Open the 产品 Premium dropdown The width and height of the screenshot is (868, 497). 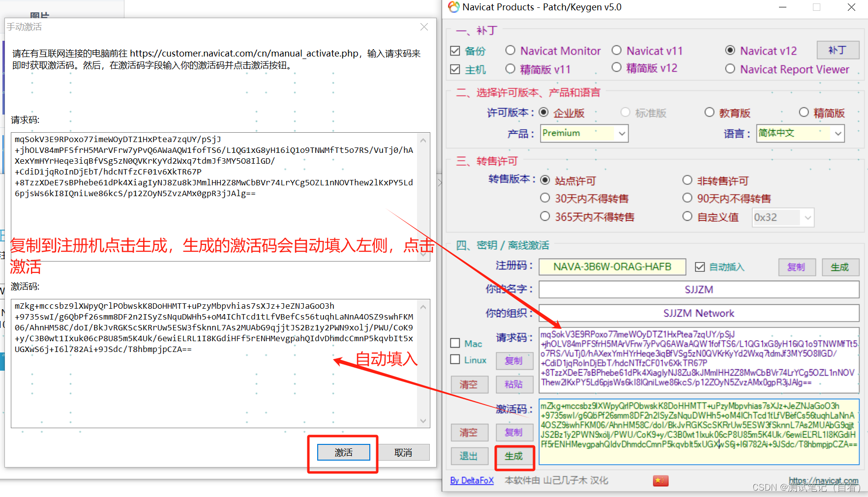(584, 133)
